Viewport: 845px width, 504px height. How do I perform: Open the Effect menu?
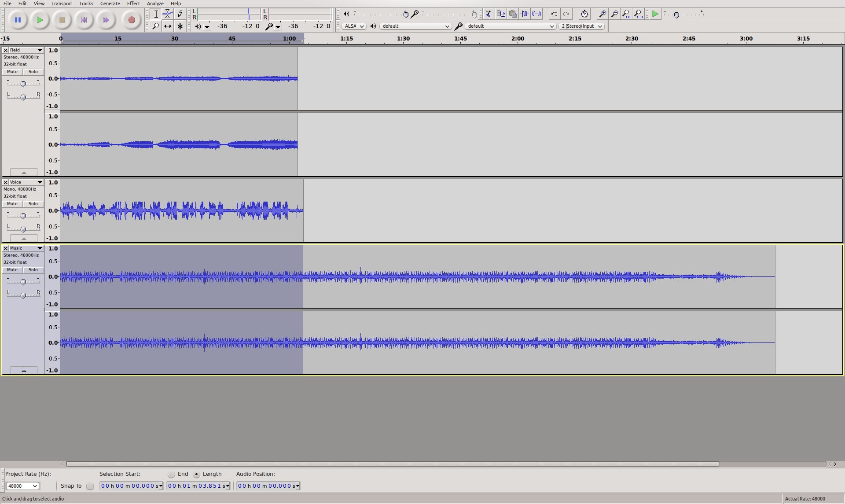[133, 4]
